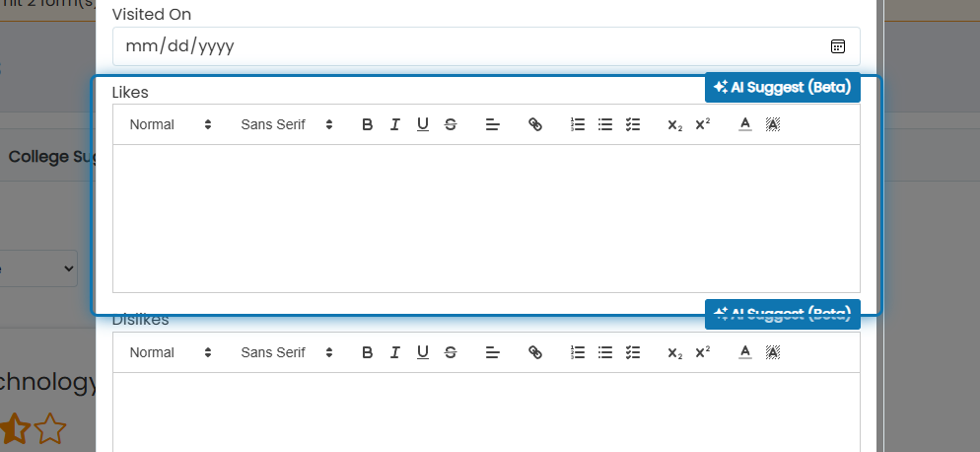Start a numbered list in the Likes editor
This screenshot has height=452, width=980.
(578, 124)
